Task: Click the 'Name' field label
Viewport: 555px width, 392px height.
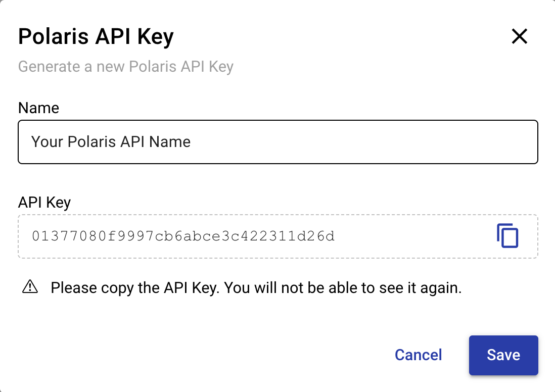Action: pyautogui.click(x=38, y=108)
